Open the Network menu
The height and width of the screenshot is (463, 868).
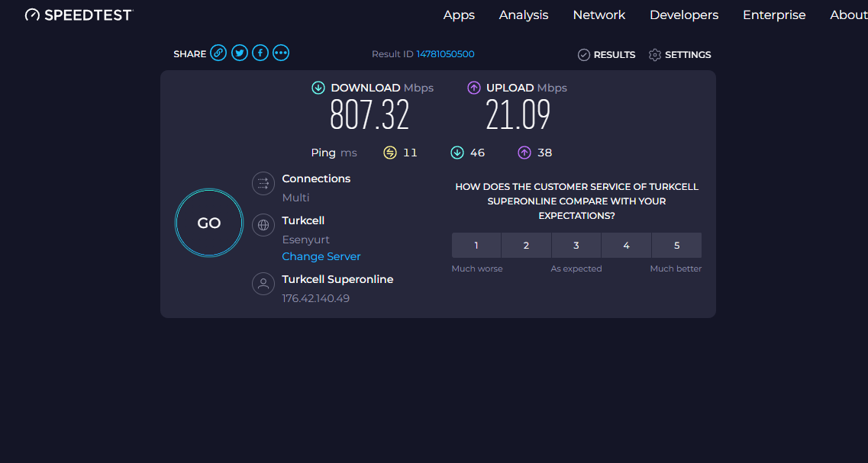click(599, 15)
